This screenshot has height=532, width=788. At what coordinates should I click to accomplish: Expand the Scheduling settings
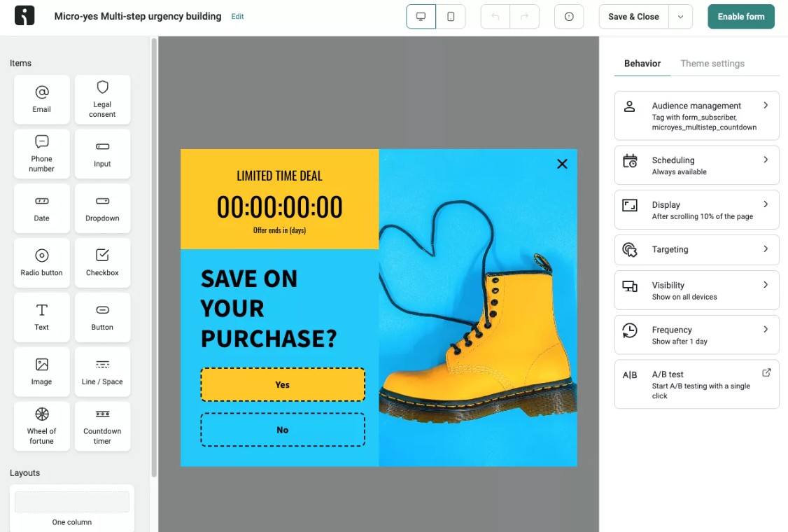point(696,165)
